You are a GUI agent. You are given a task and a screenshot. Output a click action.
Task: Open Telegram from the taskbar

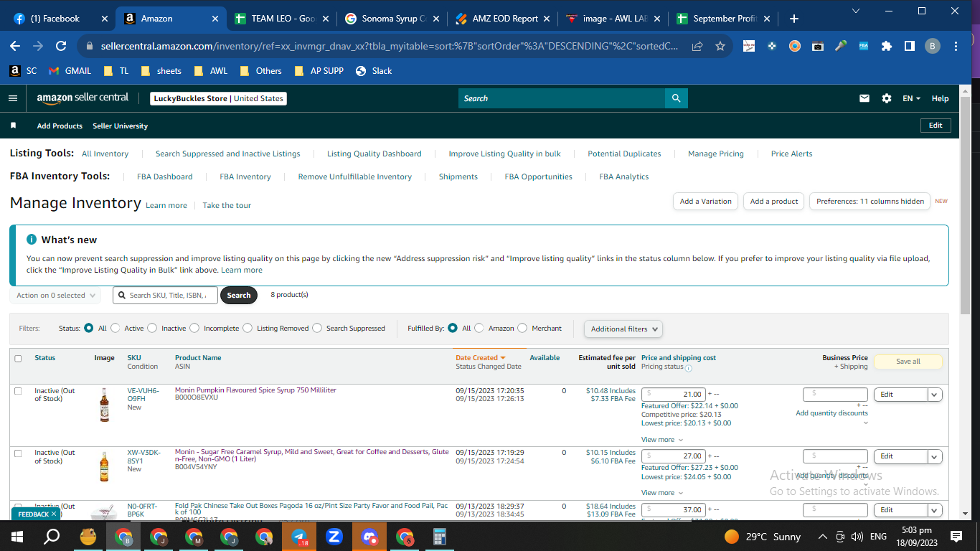[x=299, y=536]
